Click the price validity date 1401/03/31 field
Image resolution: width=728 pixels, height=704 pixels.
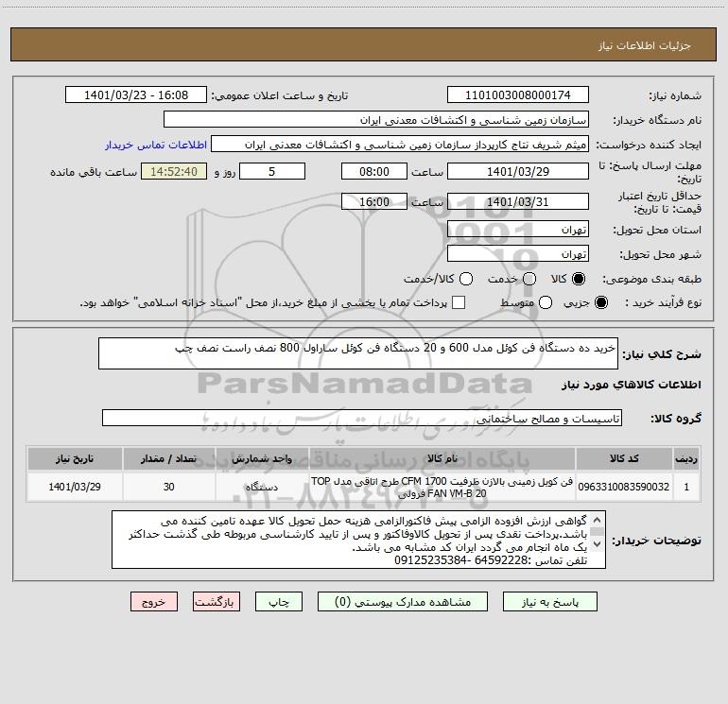click(518, 201)
